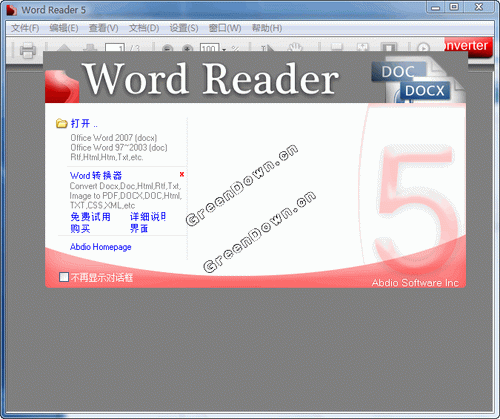Click the zoom in plus icon

click(188, 49)
